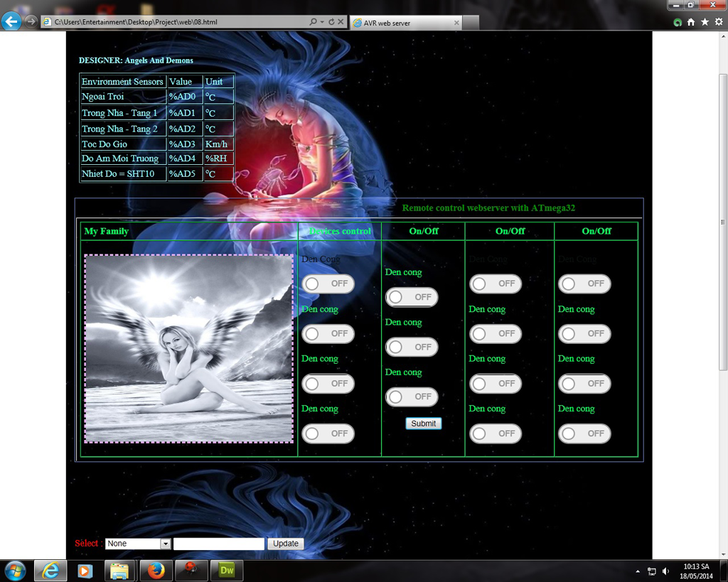Viewport: 728px width, 582px height.
Task: Open the address bar autocomplete dropdown arrow
Action: click(322, 22)
